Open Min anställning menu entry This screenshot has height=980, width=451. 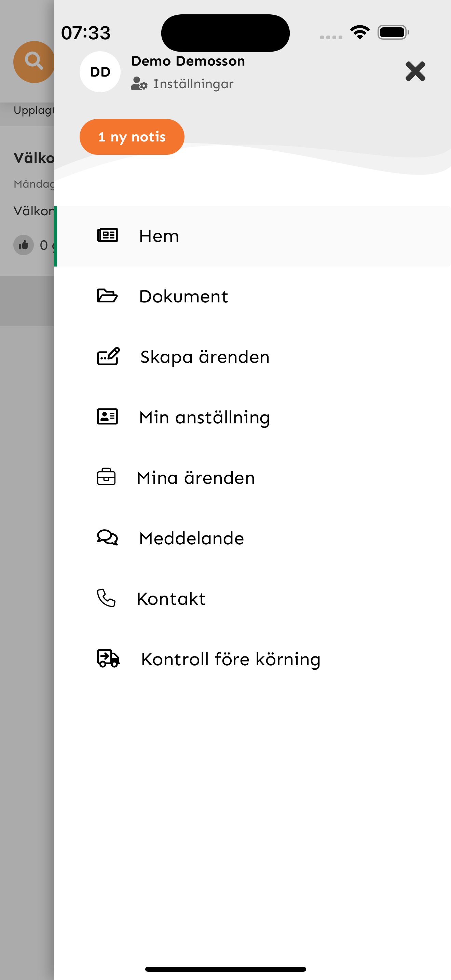[205, 418]
